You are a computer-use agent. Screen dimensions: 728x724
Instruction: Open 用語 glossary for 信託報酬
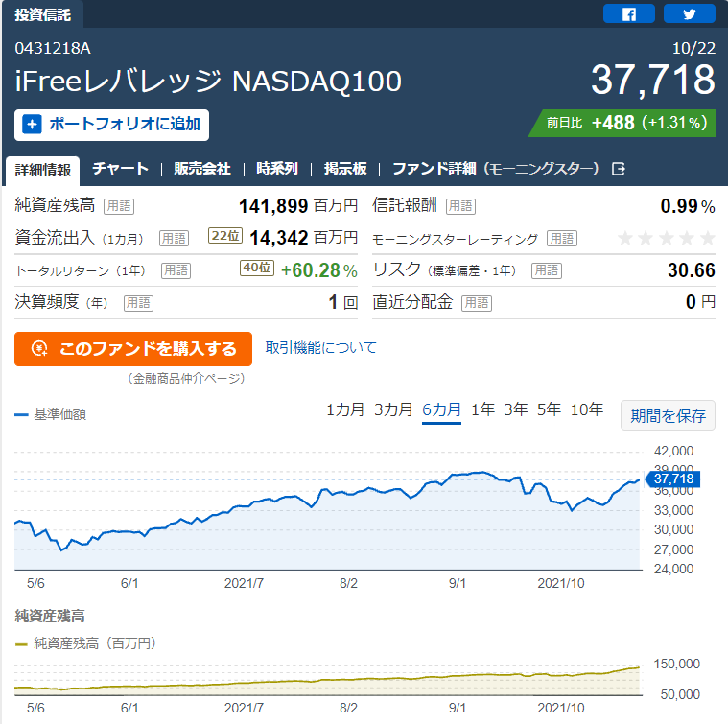tap(460, 206)
